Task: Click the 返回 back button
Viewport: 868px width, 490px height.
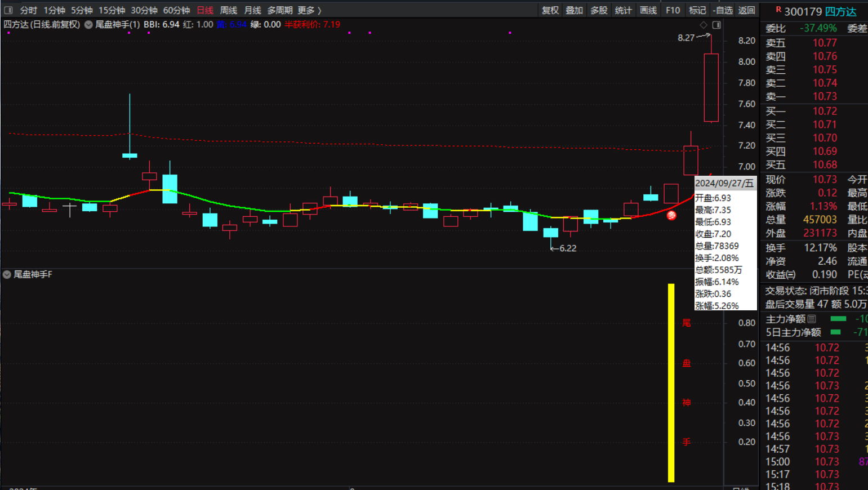Action: point(746,10)
